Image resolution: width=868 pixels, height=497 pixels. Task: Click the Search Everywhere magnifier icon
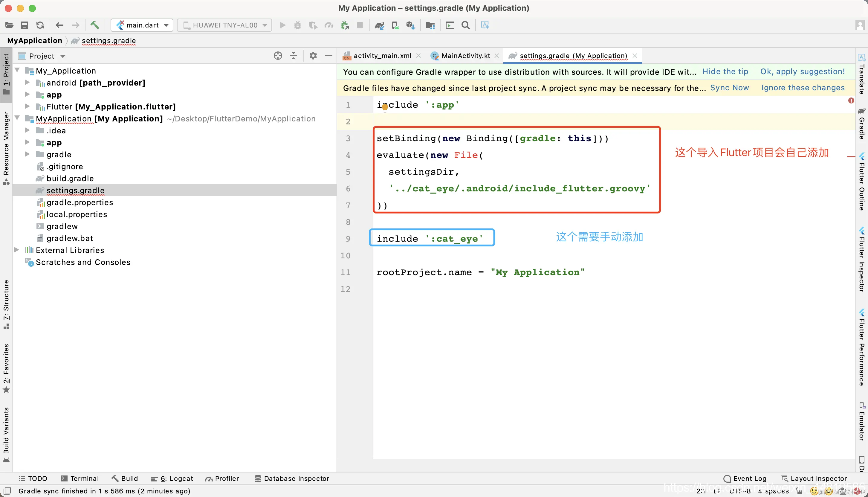[x=465, y=25]
